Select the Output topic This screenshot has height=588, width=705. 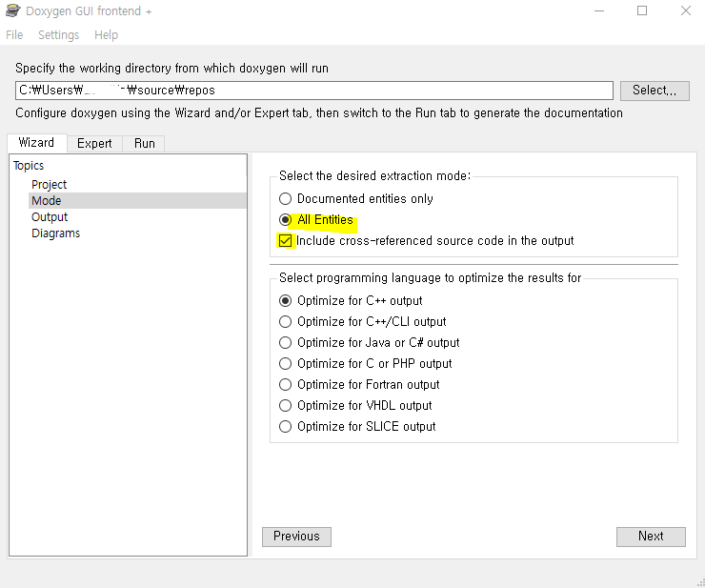pos(50,217)
